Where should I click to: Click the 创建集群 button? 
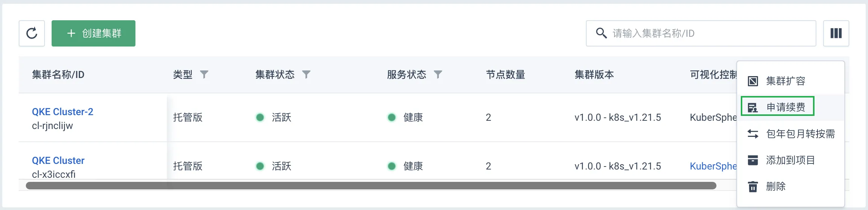point(94,33)
